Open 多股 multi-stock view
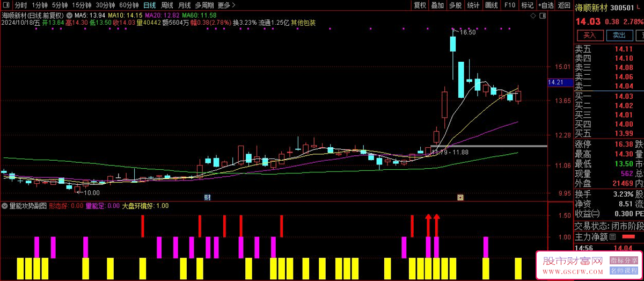The width and height of the screenshot is (644, 281). (455, 5)
